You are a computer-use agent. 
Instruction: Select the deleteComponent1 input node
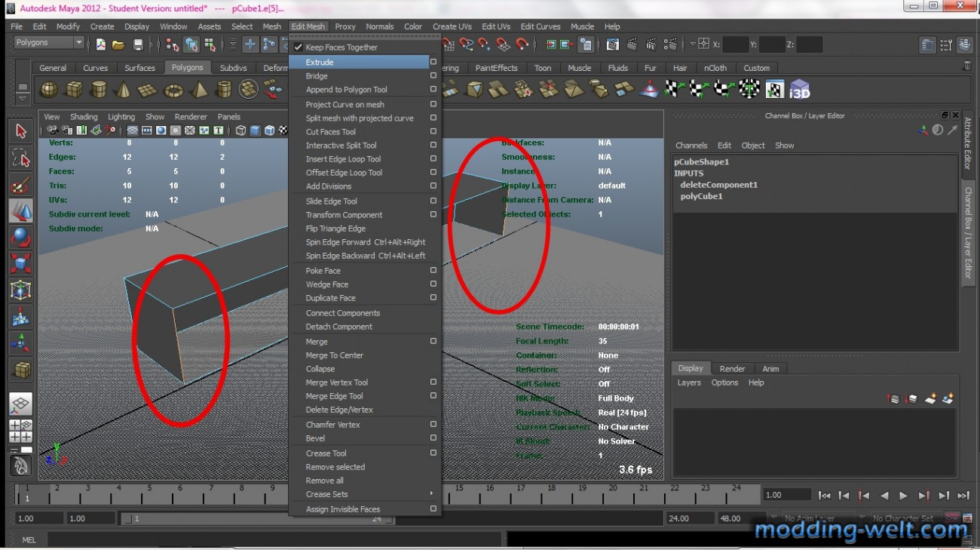tap(718, 185)
